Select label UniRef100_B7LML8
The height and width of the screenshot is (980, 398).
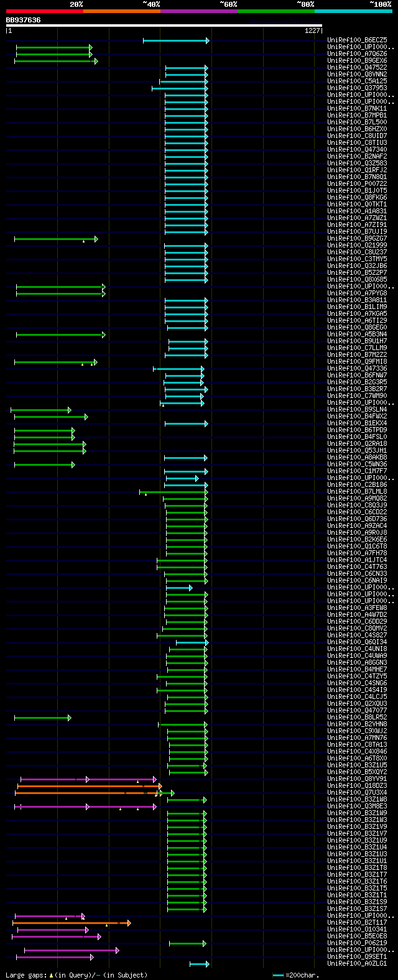[x=357, y=492]
